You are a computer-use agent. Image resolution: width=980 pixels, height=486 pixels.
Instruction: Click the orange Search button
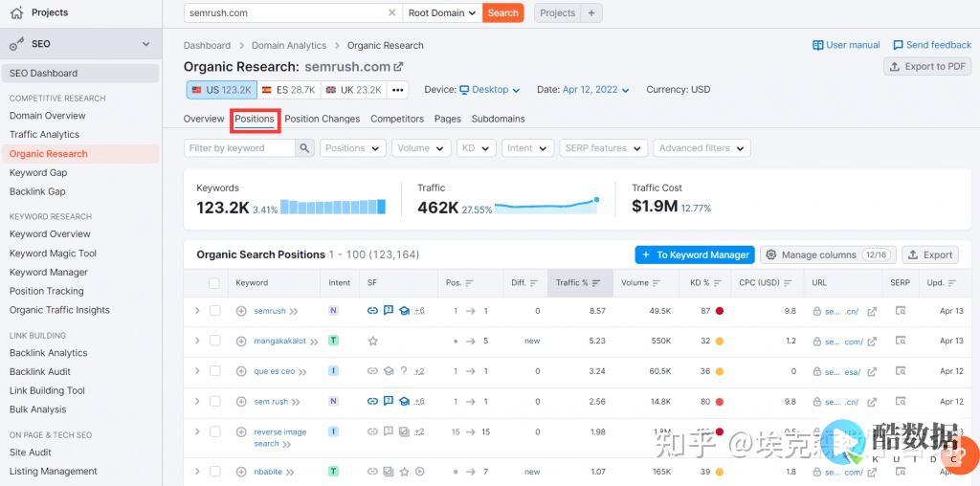tap(503, 12)
